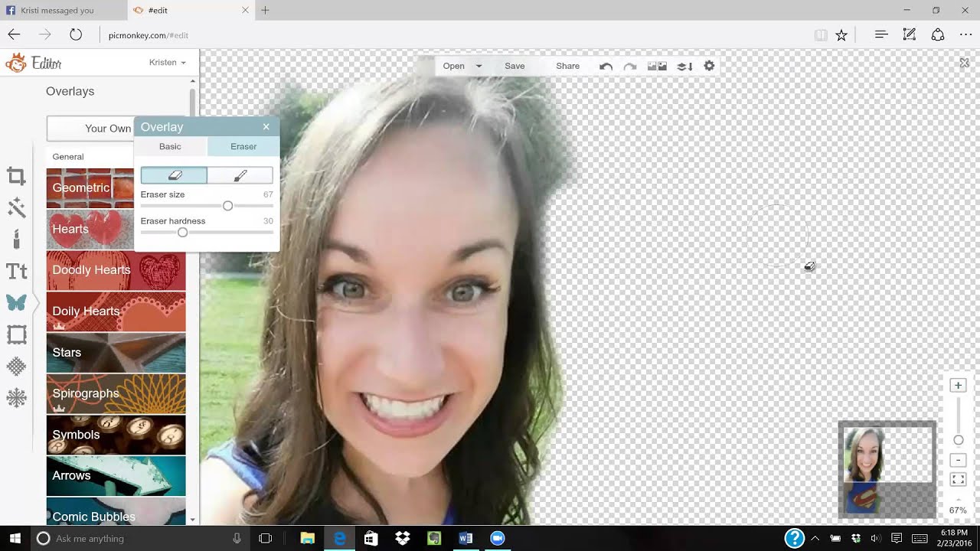Image resolution: width=980 pixels, height=551 pixels.
Task: Open the Effects magic wand tool
Action: click(x=16, y=207)
